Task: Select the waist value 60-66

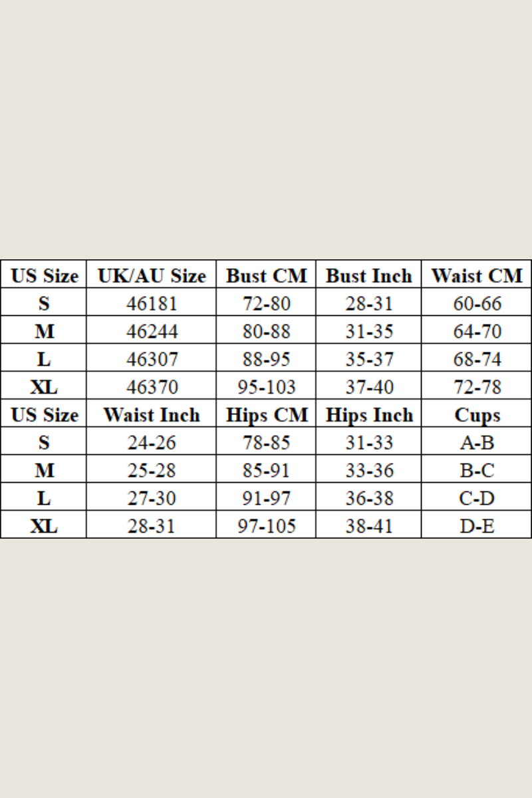Action: pos(477,304)
